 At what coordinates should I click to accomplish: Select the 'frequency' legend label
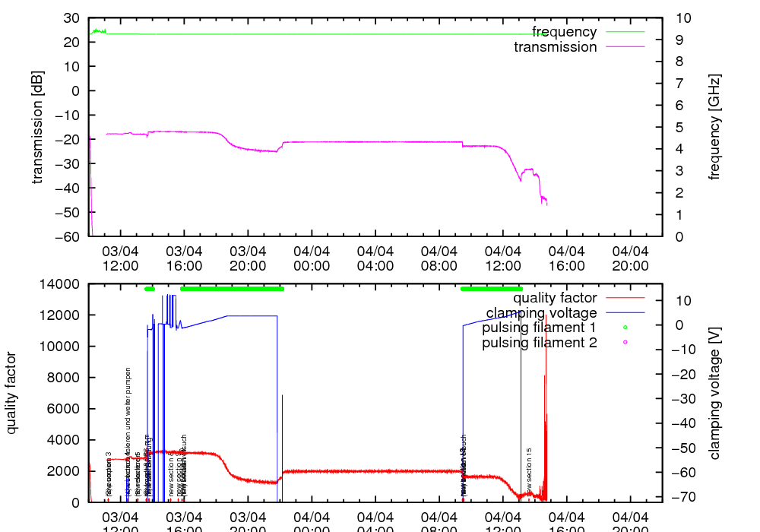click(564, 32)
